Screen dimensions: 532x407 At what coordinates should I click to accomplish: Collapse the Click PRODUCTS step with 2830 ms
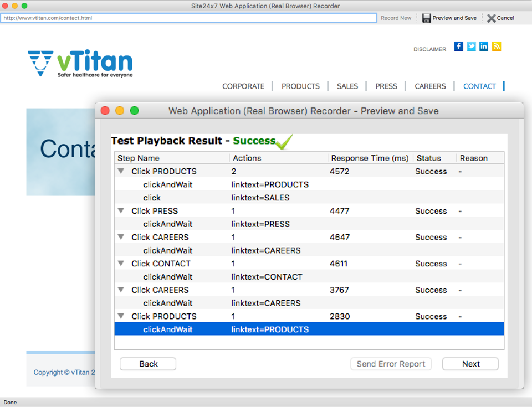point(121,316)
